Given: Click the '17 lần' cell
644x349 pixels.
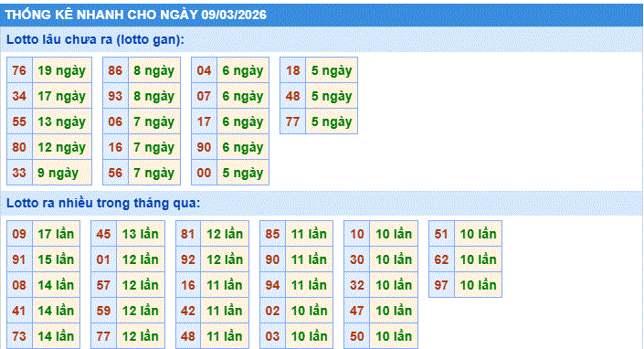Looking at the screenshot, I should pyautogui.click(x=57, y=234).
